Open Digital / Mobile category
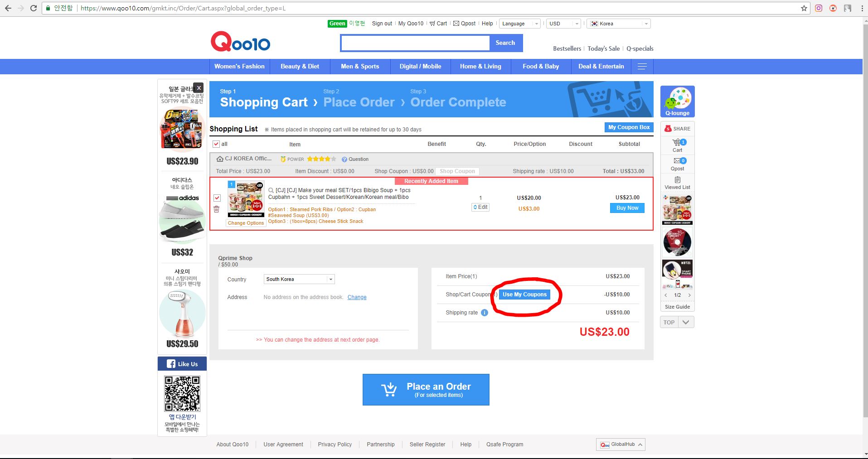Screen dimensions: 868x459 tap(420, 67)
